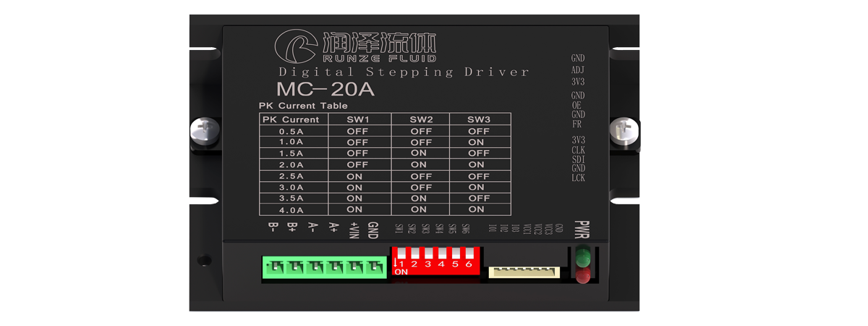
Task: Click the "MC-20A" model name
Action: tap(325, 90)
